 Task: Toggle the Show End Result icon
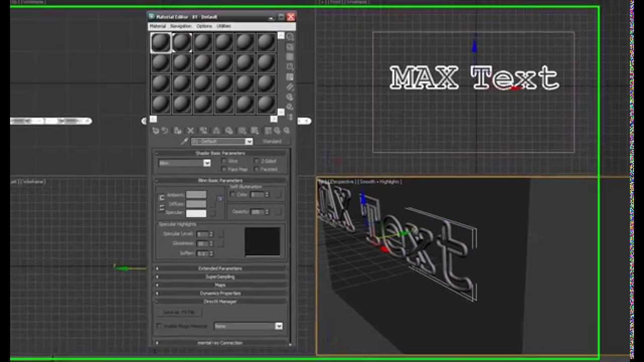coord(268,131)
